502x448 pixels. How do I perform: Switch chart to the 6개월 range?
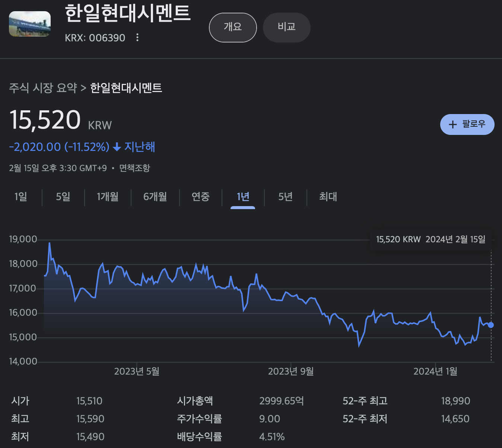[155, 196]
